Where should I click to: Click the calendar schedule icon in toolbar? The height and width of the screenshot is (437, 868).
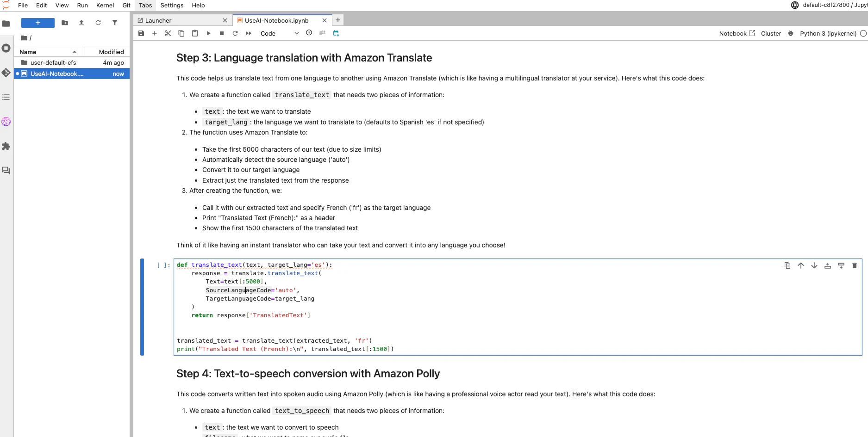(x=336, y=33)
